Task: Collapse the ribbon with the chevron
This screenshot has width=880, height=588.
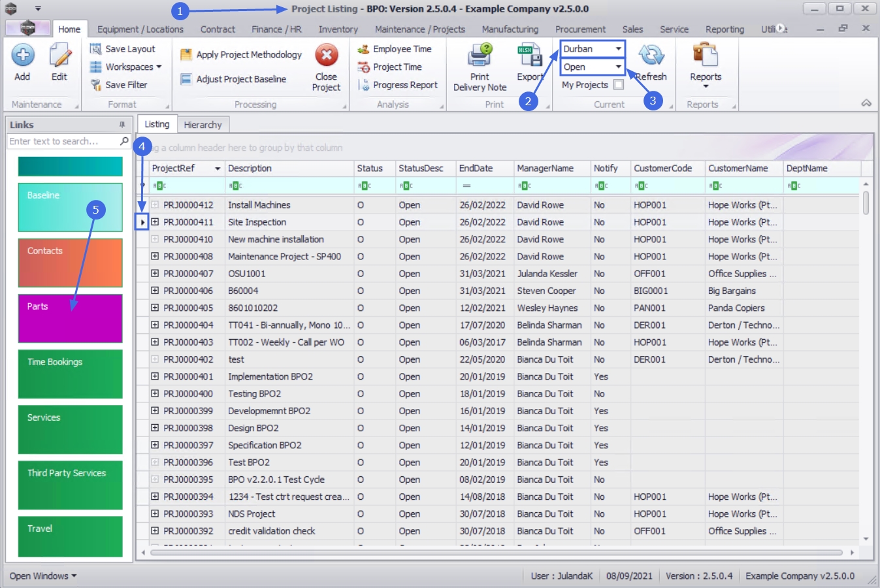Action: (x=866, y=103)
